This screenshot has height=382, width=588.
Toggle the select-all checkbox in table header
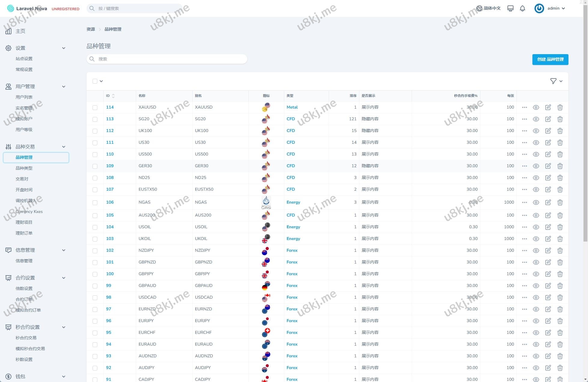point(95,81)
